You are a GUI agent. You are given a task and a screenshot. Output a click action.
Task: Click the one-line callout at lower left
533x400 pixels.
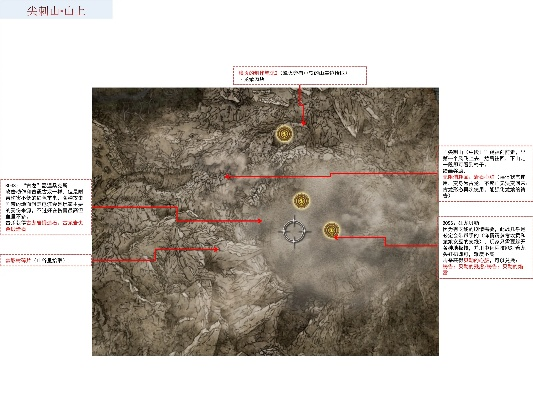coord(46,260)
